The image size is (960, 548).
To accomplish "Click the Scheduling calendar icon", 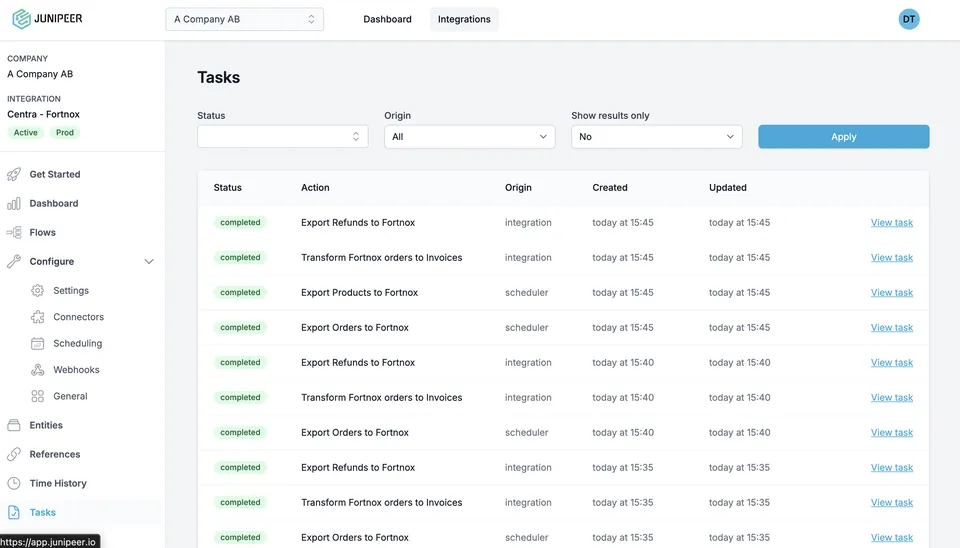I will point(37,343).
